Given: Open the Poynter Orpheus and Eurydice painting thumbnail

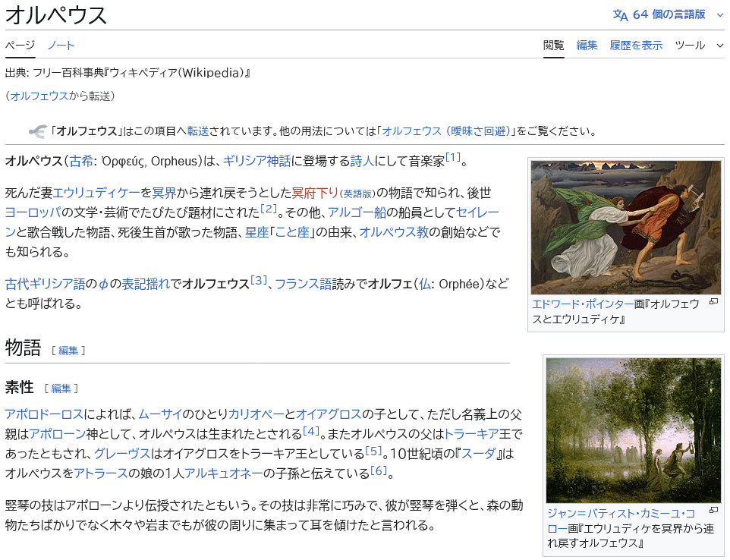Looking at the screenshot, I should [626, 227].
